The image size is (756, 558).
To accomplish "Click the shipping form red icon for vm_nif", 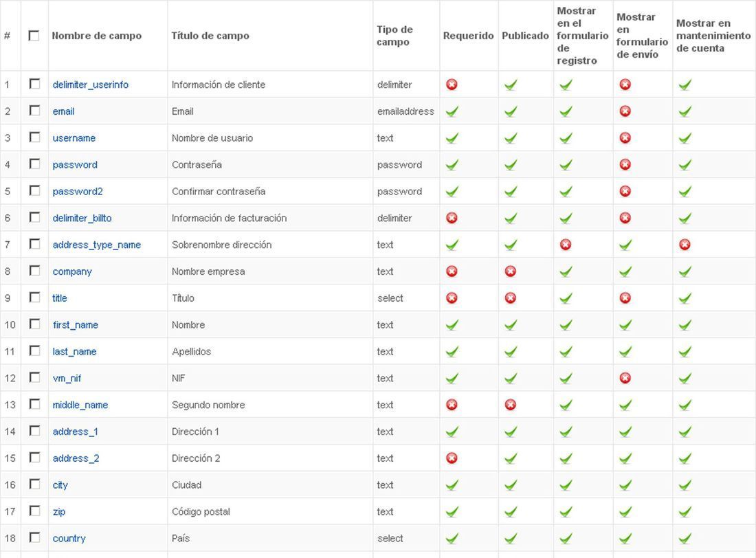I will tap(625, 378).
